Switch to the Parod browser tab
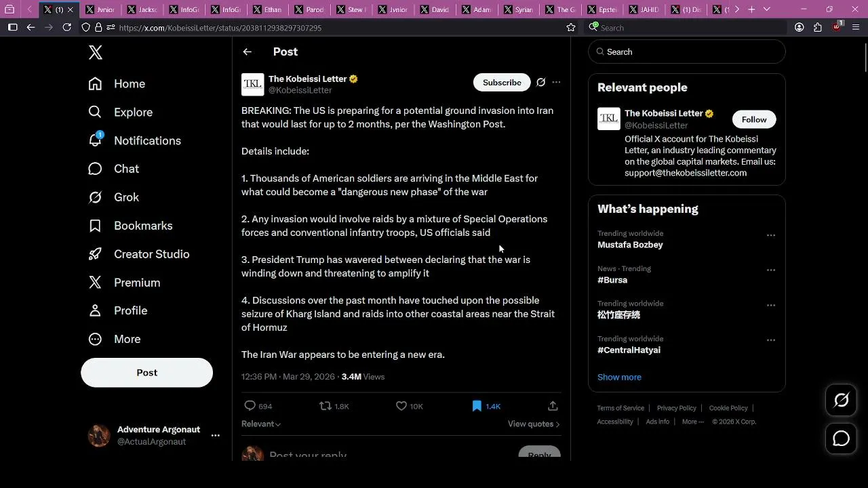868x488 pixels. (310, 9)
